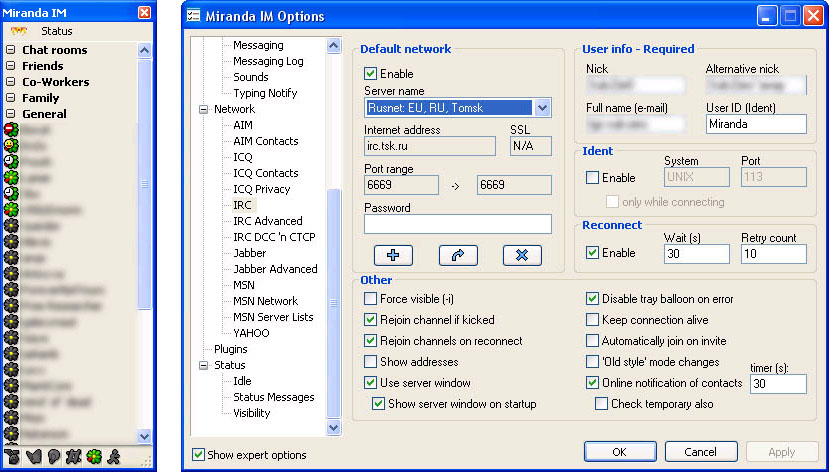This screenshot has width=829, height=472.
Task: Select Status Messages options page
Action: (x=273, y=397)
